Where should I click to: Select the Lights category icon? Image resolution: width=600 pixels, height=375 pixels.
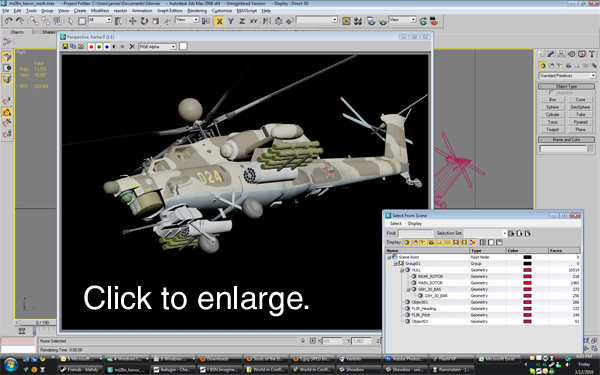click(x=560, y=65)
